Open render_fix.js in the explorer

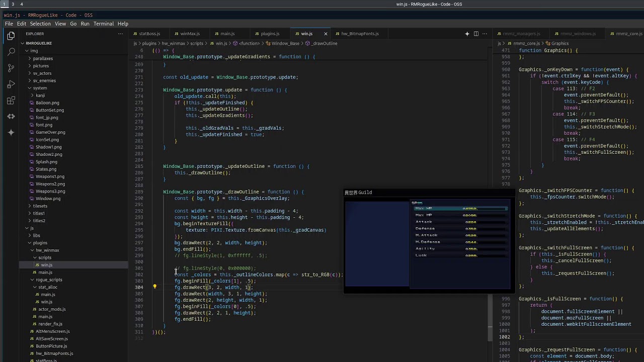tap(50, 324)
